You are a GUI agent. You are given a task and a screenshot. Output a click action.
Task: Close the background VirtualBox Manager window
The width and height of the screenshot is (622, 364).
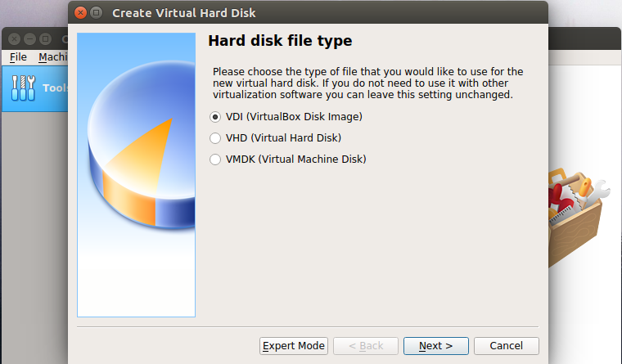[14, 38]
